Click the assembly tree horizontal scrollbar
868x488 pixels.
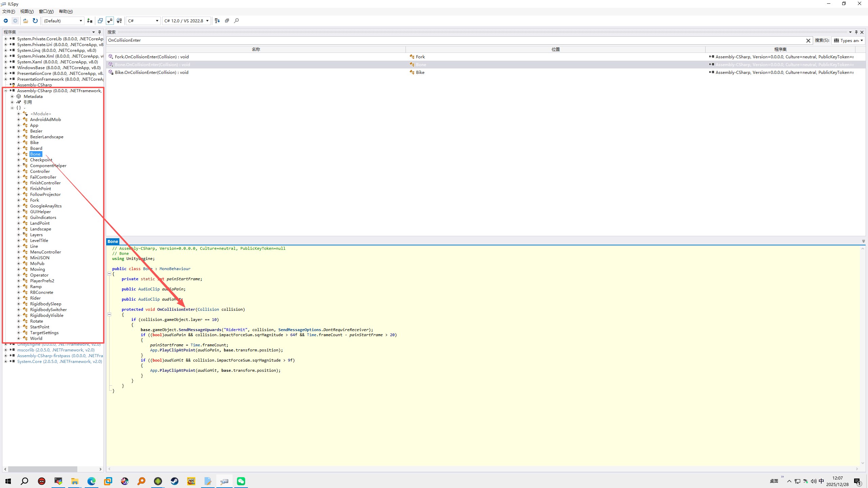(x=43, y=469)
